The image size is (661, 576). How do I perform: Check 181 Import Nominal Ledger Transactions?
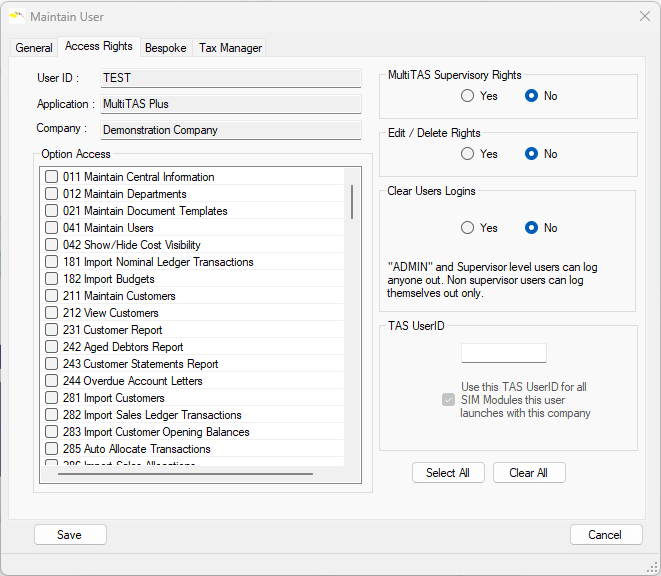tap(51, 262)
